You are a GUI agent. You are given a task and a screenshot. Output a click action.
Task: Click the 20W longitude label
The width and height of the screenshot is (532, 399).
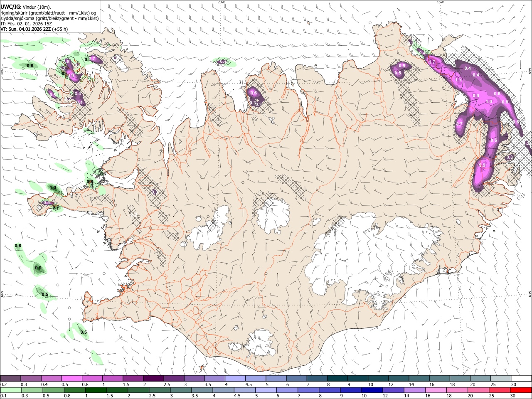point(222,2)
